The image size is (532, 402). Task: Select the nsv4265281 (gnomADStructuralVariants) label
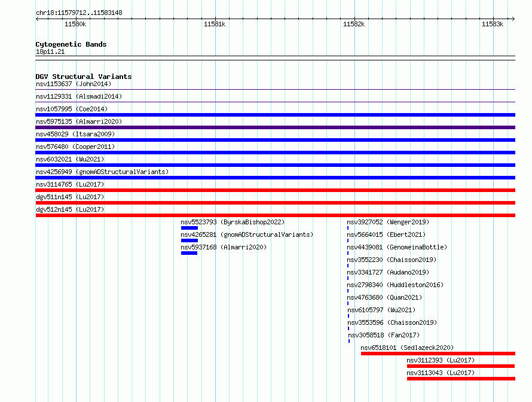[x=247, y=234]
